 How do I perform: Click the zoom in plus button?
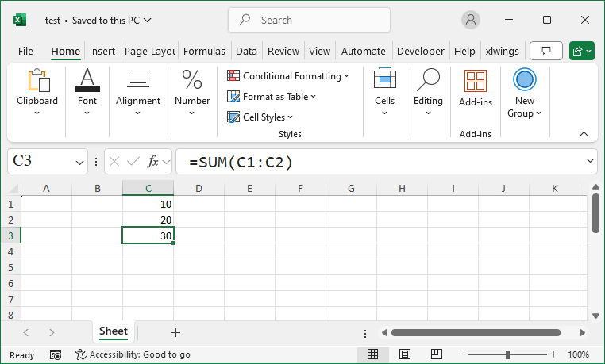554,354
